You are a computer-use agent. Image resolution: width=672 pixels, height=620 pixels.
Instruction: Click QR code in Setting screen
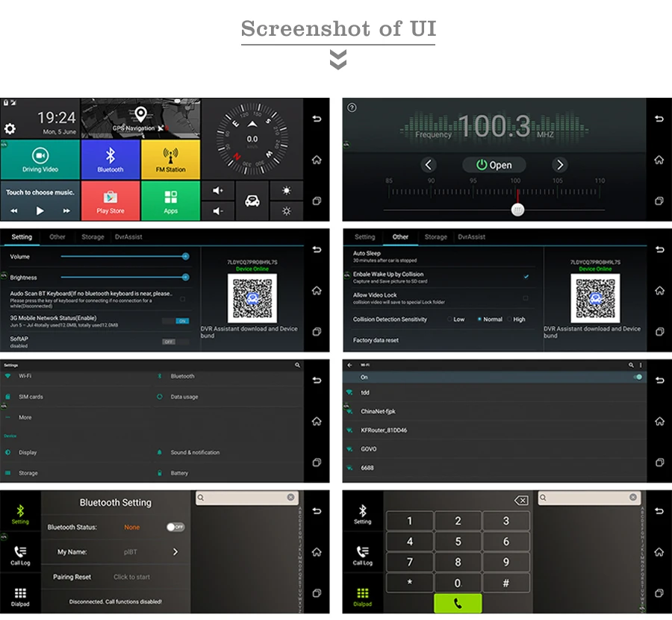tap(252, 298)
